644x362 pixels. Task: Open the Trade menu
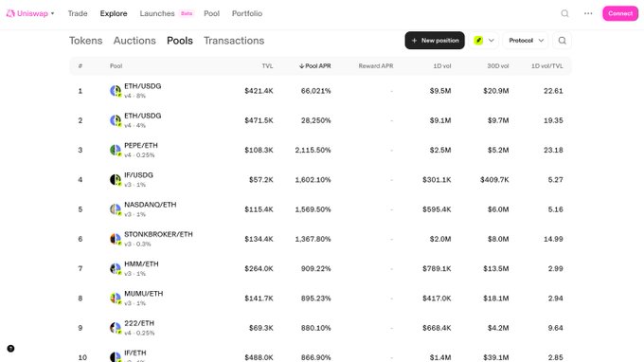click(x=78, y=13)
